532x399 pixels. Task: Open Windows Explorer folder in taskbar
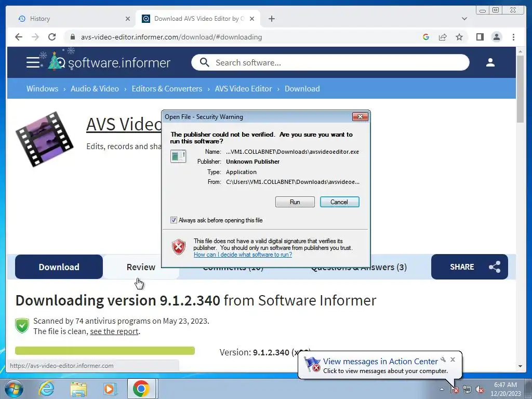coord(79,389)
